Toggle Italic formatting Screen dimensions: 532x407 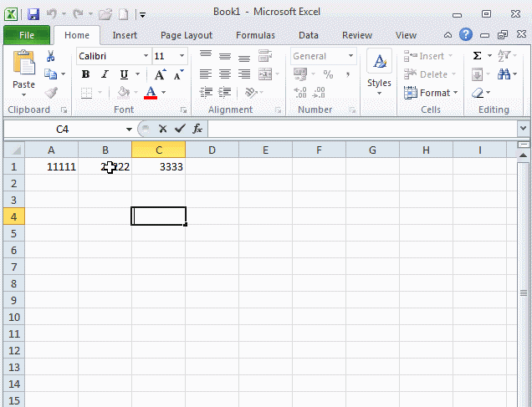(105, 74)
